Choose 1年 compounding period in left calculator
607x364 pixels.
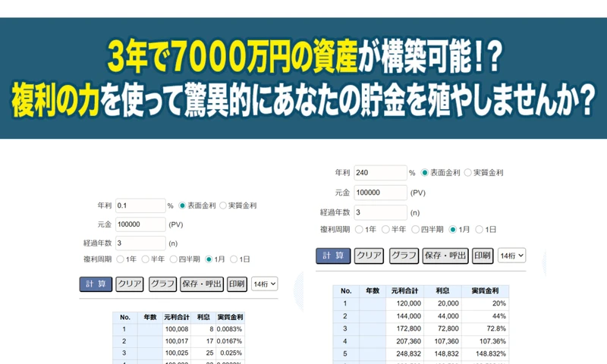121,259
